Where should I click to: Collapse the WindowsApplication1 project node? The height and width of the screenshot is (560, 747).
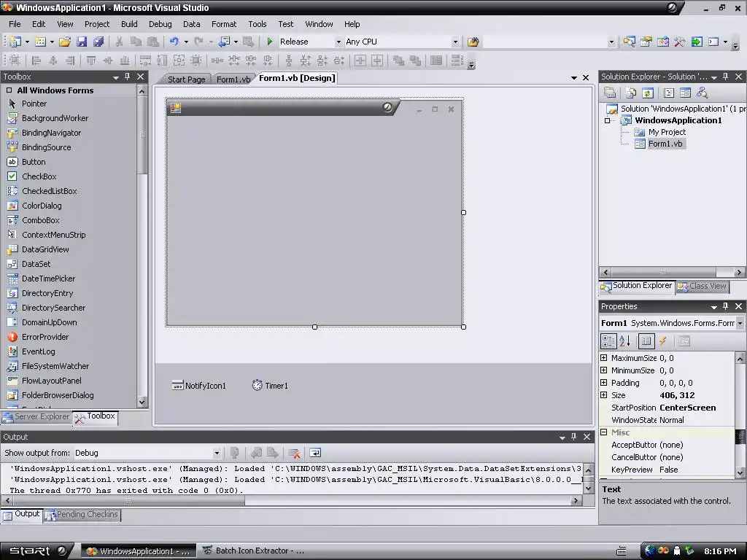click(x=608, y=120)
